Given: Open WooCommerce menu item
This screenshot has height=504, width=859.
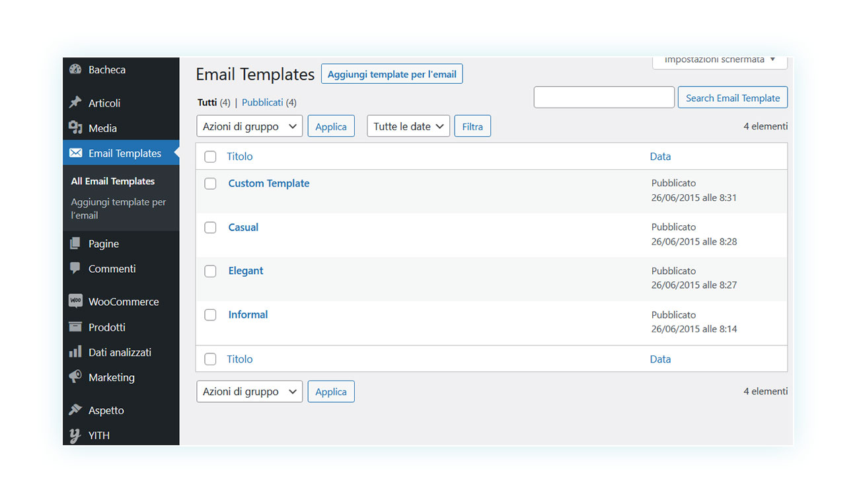Looking at the screenshot, I should coord(121,302).
